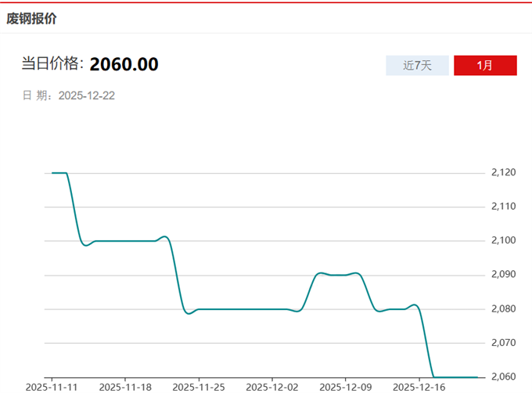Screen dimensions: 532x393
Task: Select the red 1月 range tab
Action: 485,66
